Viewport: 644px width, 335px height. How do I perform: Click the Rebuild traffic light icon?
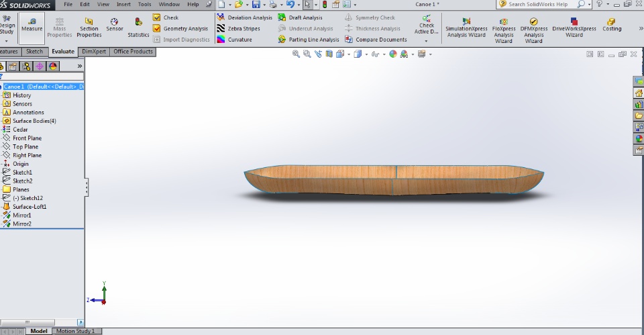(x=325, y=5)
